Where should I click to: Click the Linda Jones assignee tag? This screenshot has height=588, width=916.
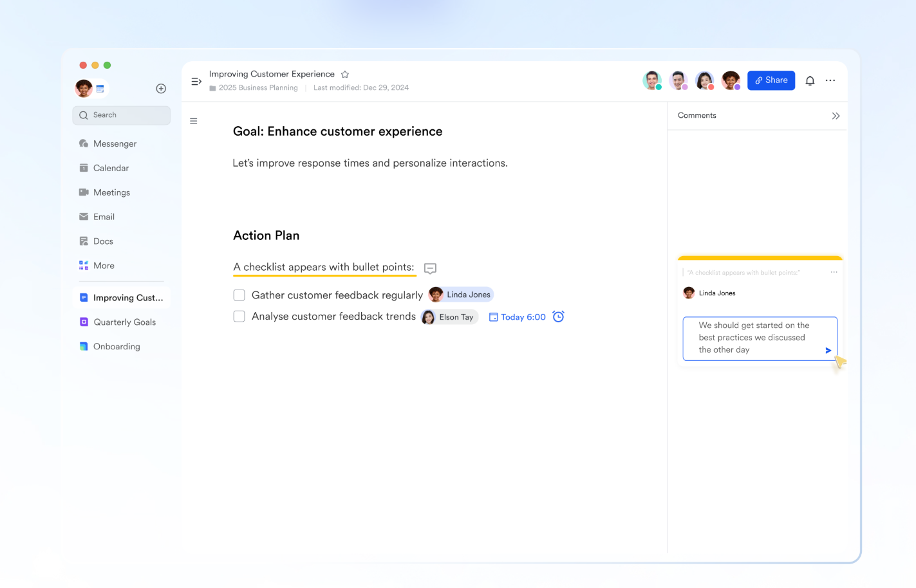click(461, 295)
